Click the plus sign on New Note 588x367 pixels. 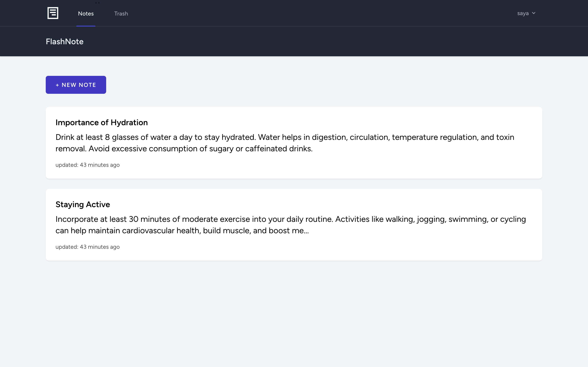(57, 85)
